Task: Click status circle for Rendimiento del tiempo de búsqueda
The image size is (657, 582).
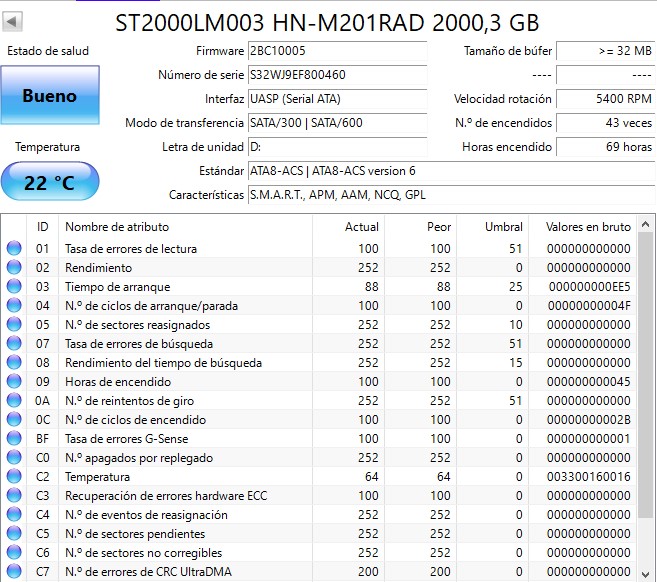Action: [14, 362]
